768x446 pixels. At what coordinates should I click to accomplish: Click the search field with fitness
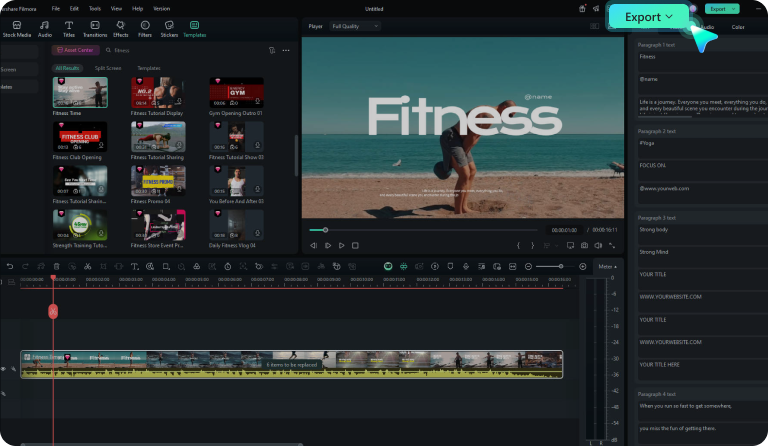tap(182, 50)
